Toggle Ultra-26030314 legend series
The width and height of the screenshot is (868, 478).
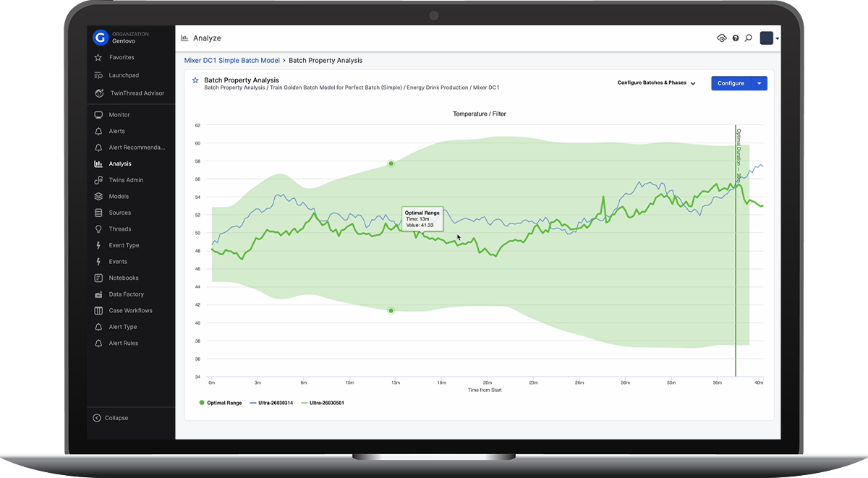pos(270,403)
